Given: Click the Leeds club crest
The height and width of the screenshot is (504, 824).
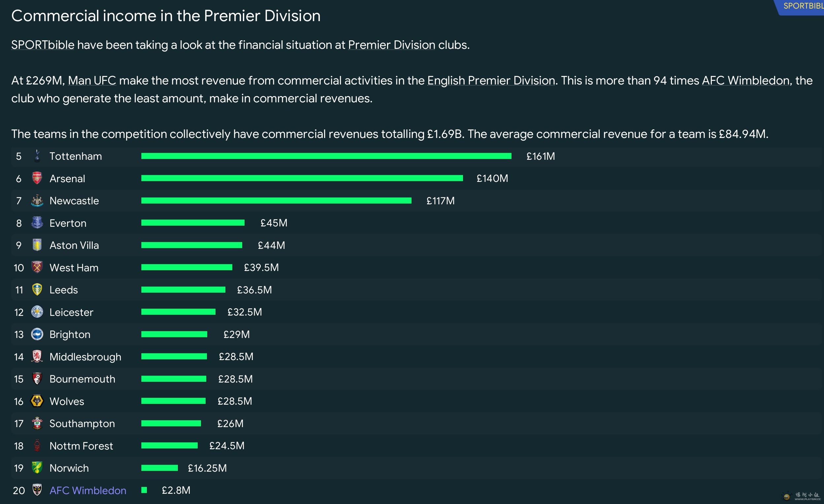Looking at the screenshot, I should click(x=37, y=289).
